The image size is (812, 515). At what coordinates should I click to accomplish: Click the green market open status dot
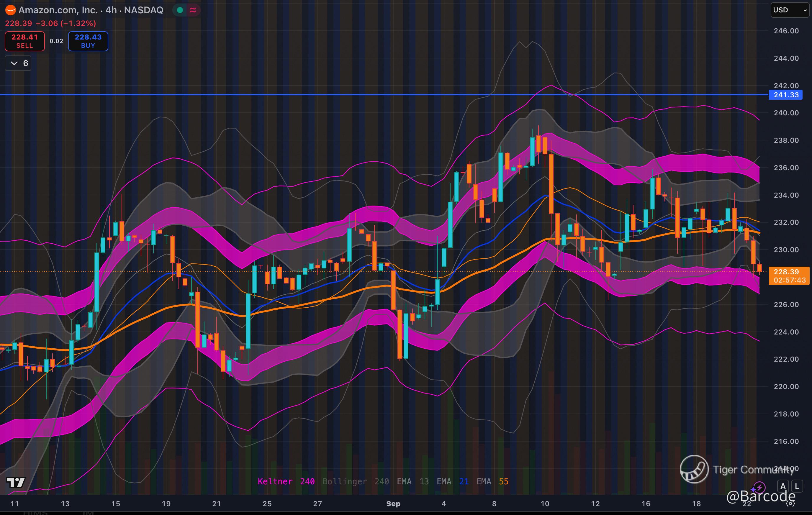180,10
